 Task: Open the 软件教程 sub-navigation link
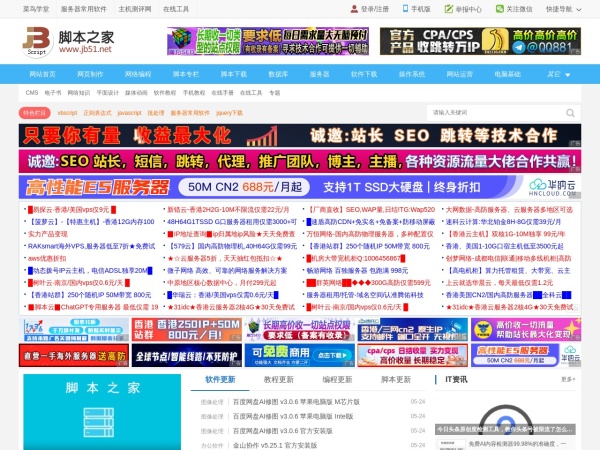tap(165, 93)
